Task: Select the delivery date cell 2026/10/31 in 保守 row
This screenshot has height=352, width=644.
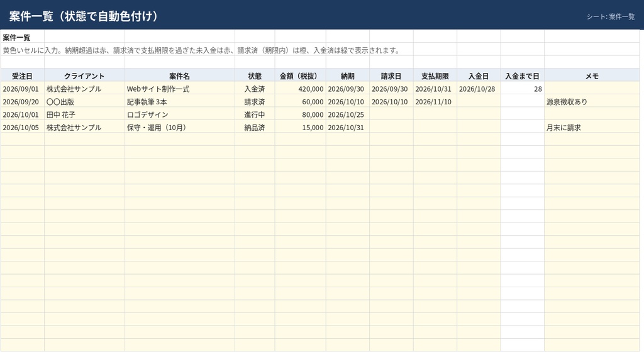Action: click(x=347, y=128)
